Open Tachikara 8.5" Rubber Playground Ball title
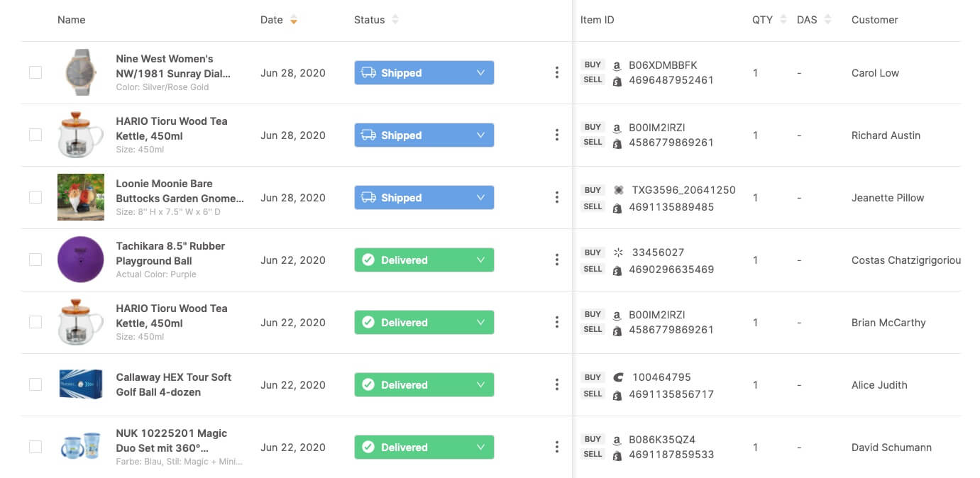Viewport: 980px width, 478px height. (170, 253)
